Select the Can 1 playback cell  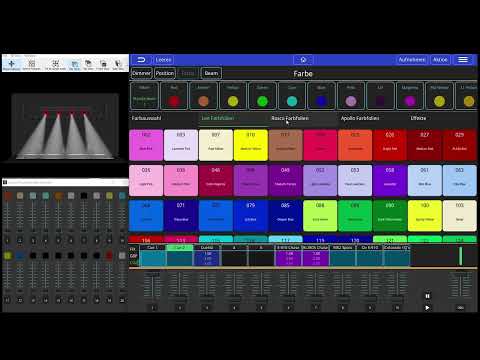pyautogui.click(x=152, y=255)
